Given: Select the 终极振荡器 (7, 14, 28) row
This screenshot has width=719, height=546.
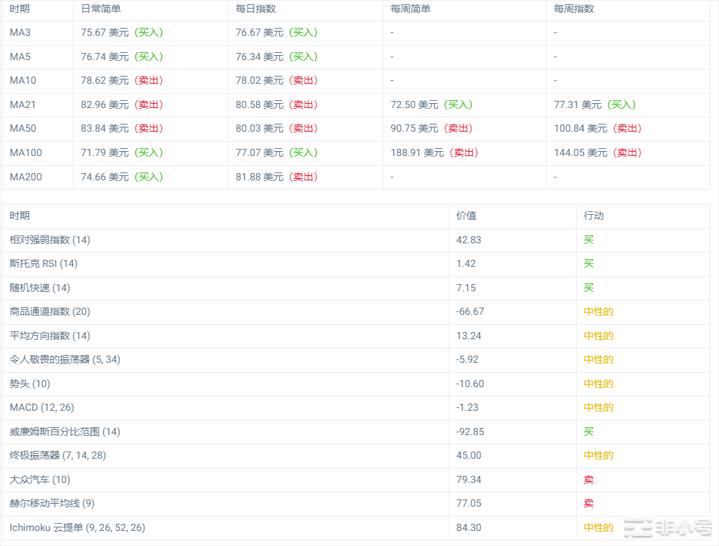Looking at the screenshot, I should (x=356, y=456).
